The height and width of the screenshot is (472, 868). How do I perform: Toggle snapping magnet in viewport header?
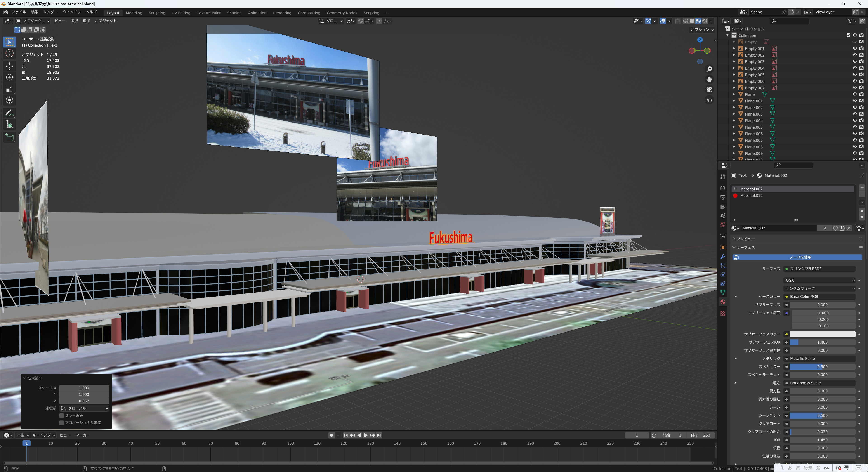pyautogui.click(x=361, y=21)
